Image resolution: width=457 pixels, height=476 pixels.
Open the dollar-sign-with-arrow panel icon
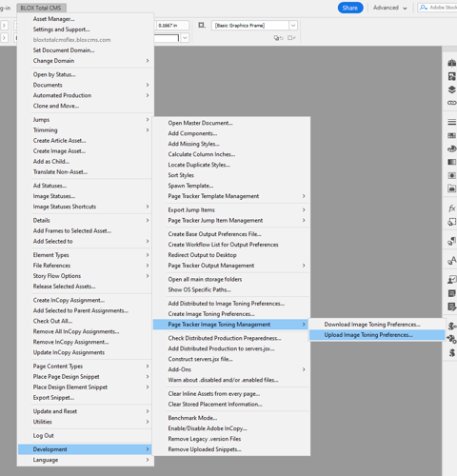452,326
